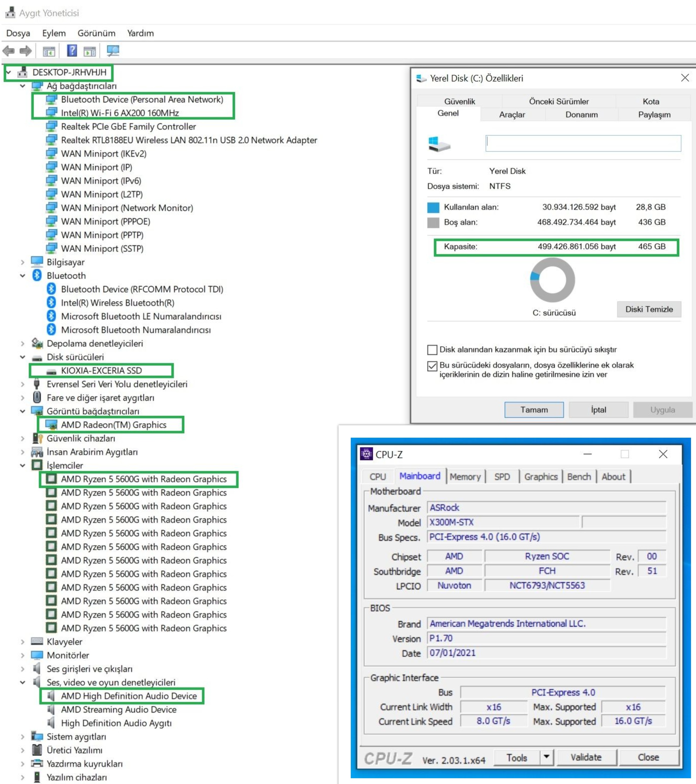The height and width of the screenshot is (784, 696).
Task: Enable the compress this drive checkbox
Action: (x=432, y=349)
